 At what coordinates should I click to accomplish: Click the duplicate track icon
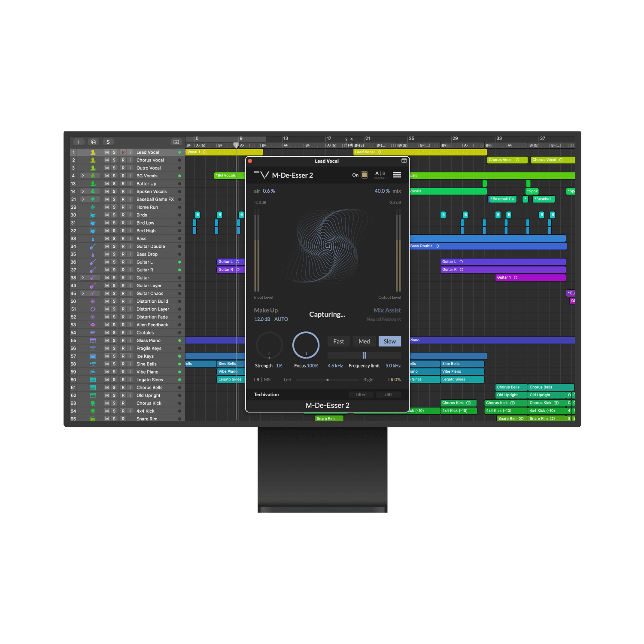[94, 142]
